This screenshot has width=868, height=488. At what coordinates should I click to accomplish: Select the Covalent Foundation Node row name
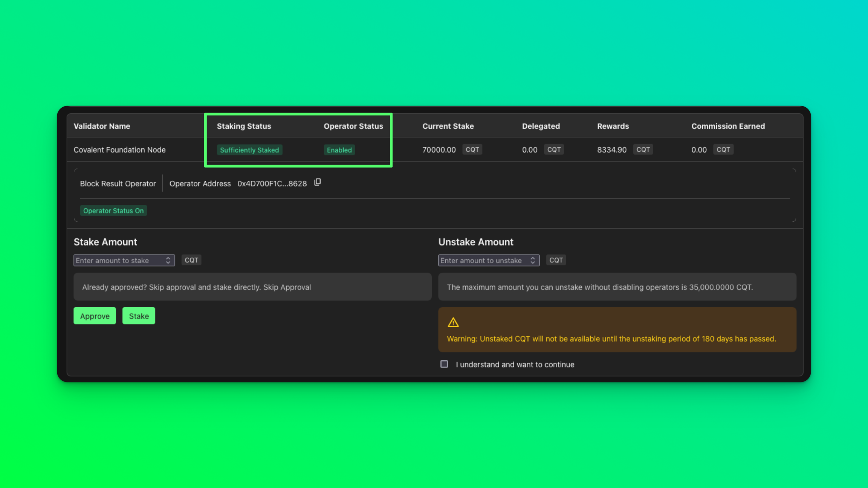(x=119, y=149)
